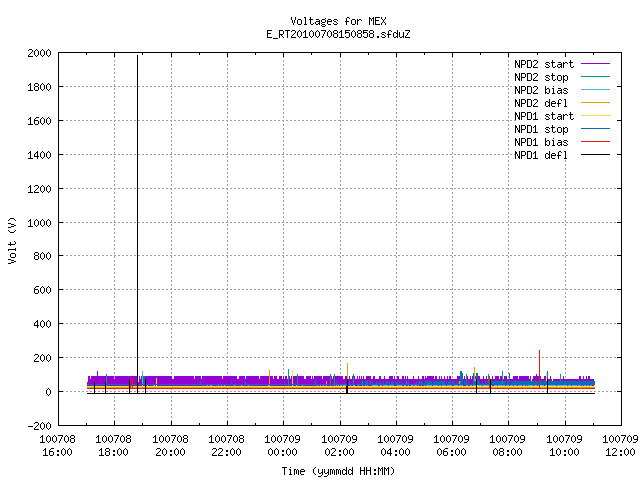Click the "NPD2 defl" legend label
The height and width of the screenshot is (480, 640).
(x=541, y=103)
